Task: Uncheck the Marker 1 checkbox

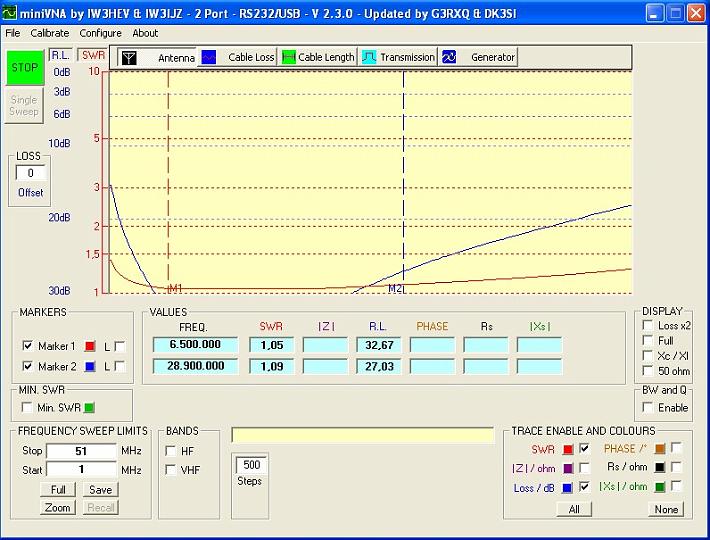Action: (x=27, y=346)
